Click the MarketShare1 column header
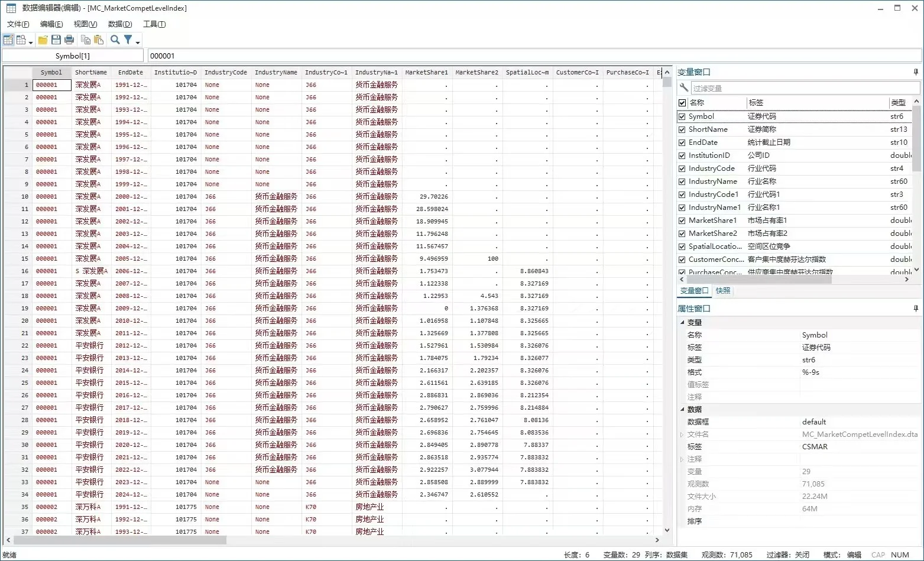 point(427,73)
